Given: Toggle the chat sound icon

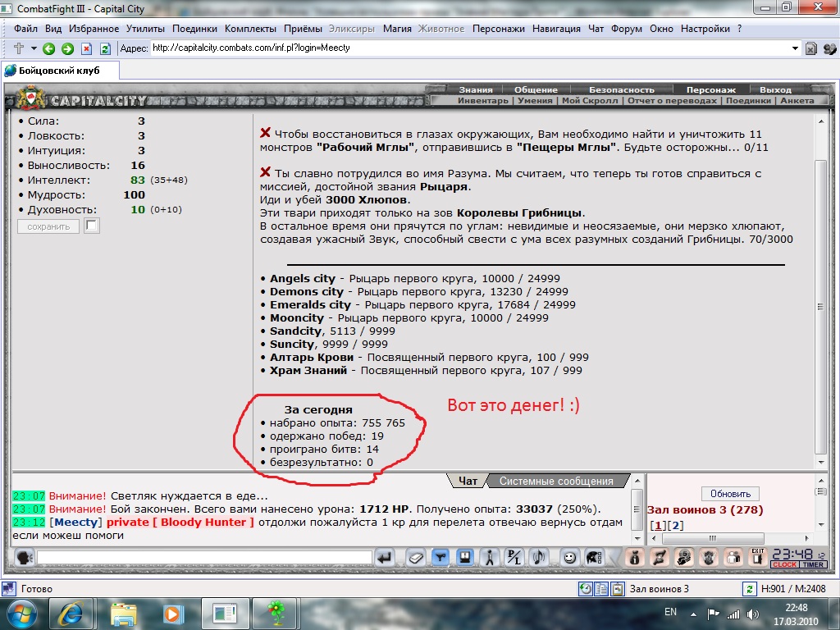Looking at the screenshot, I should [x=538, y=558].
